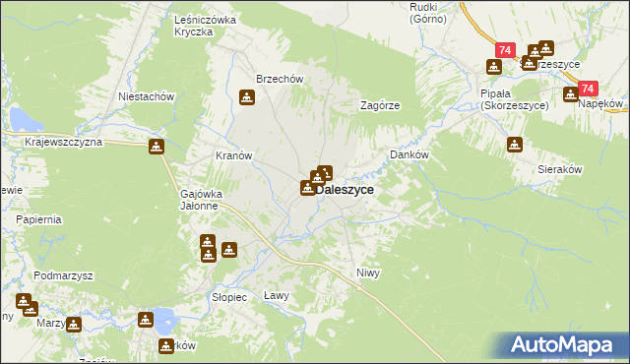Click the red route 74 shield near Skorzeszyce
630x364 pixels.
[505, 50]
